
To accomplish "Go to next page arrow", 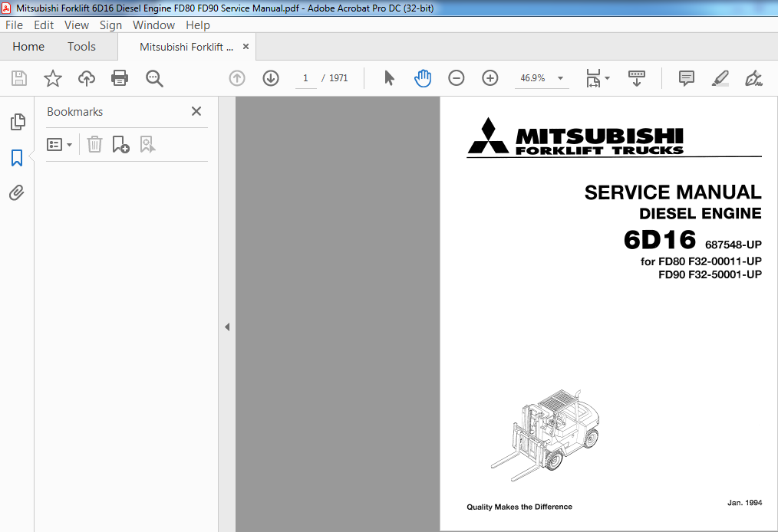I will point(270,78).
